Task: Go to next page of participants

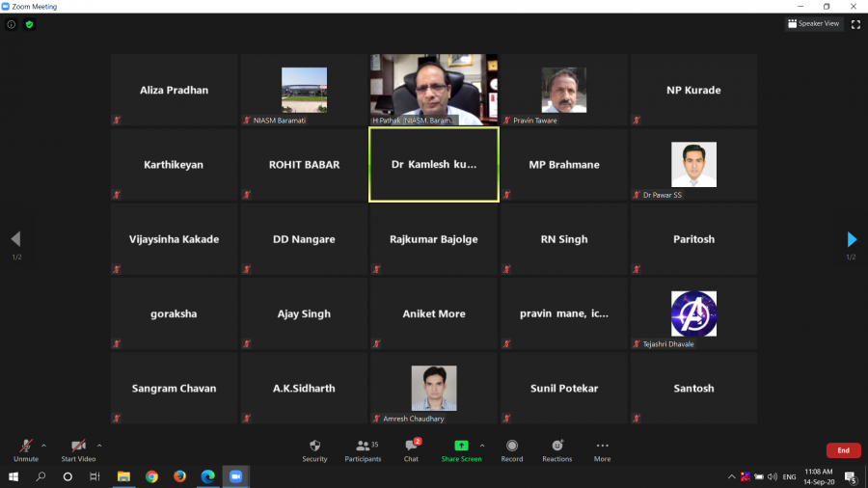Action: pos(852,239)
